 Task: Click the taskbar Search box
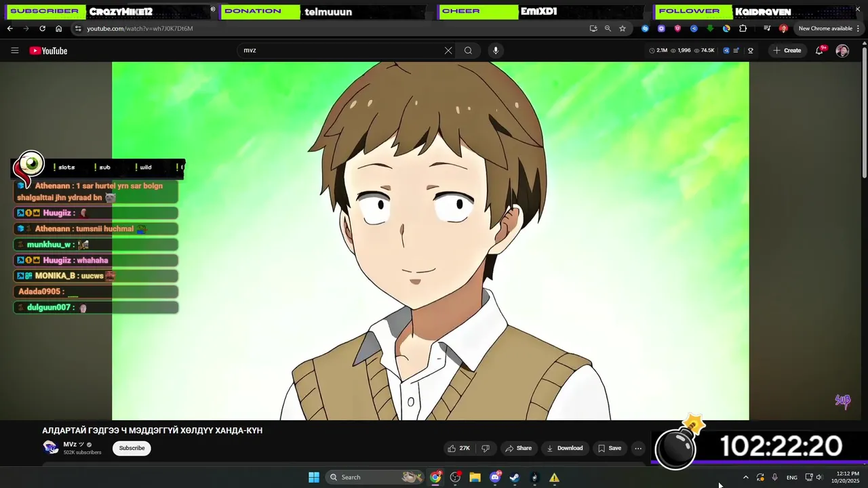375,477
